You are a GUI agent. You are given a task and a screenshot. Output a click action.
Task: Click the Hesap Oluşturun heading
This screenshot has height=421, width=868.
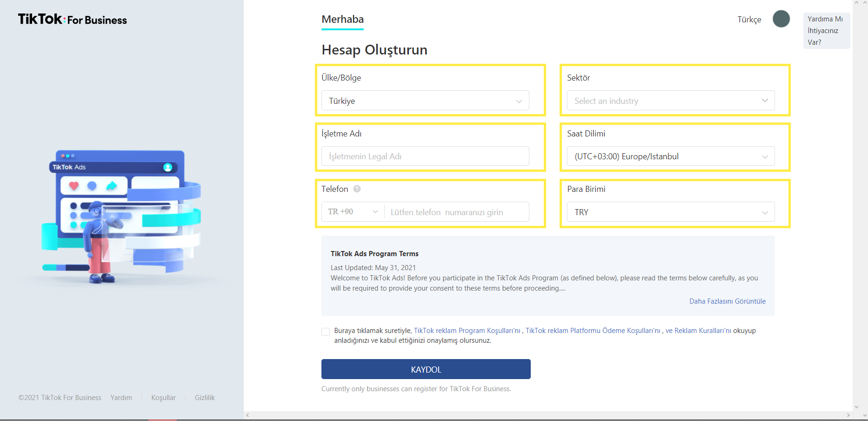click(374, 50)
